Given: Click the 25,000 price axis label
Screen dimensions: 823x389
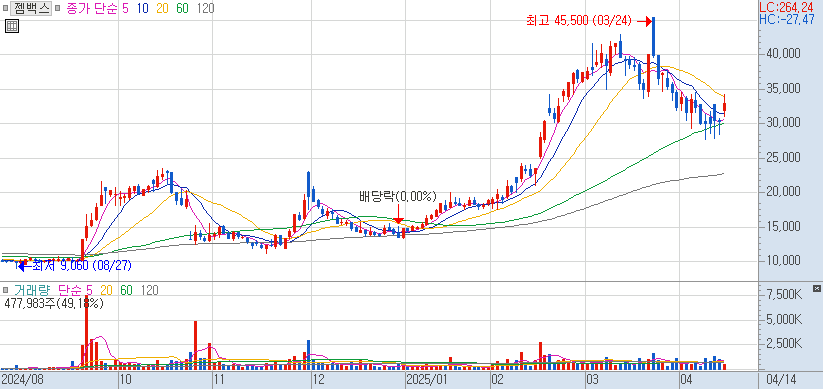Looking at the screenshot, I should coord(785,157).
